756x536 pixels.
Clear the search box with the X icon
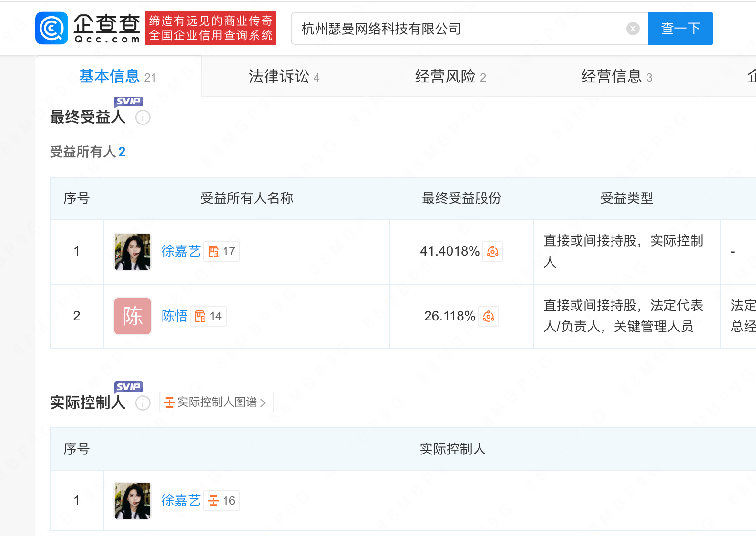[x=633, y=29]
